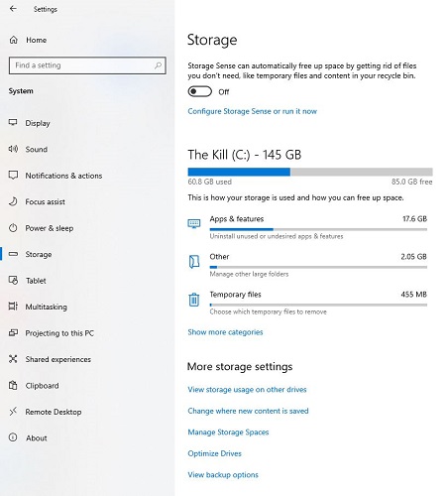The width and height of the screenshot is (448, 496).
Task: Click Show more categories link
Action: tap(225, 332)
